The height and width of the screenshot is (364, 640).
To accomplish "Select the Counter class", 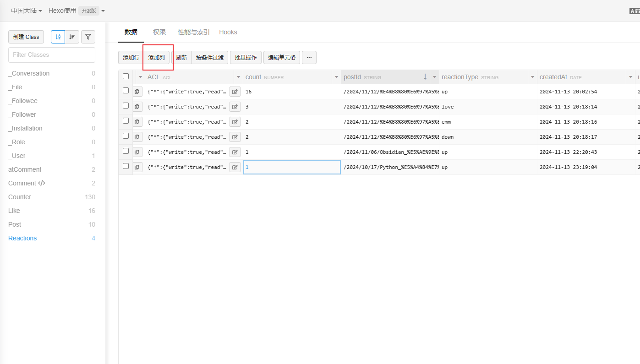I will (52, 197).
